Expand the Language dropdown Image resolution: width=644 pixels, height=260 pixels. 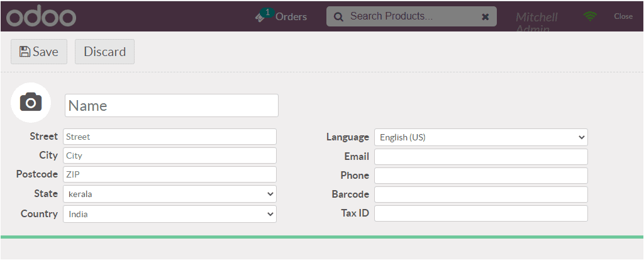click(x=481, y=137)
